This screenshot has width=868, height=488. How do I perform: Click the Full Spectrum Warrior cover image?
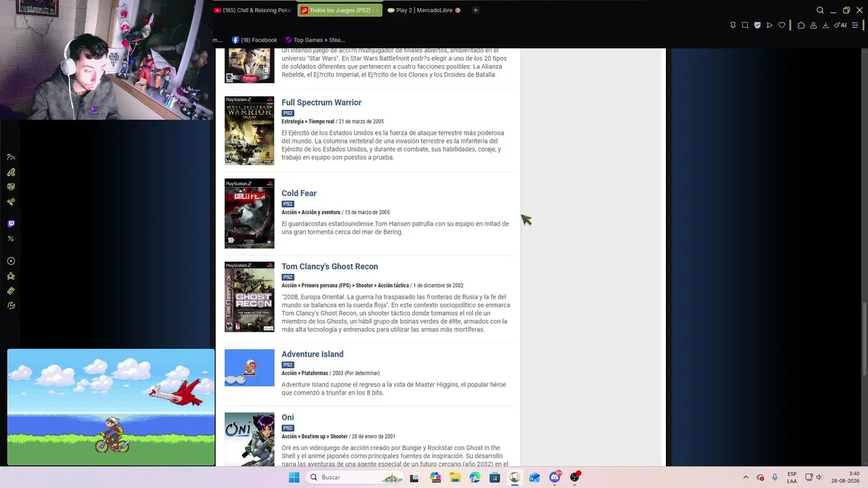click(x=250, y=131)
